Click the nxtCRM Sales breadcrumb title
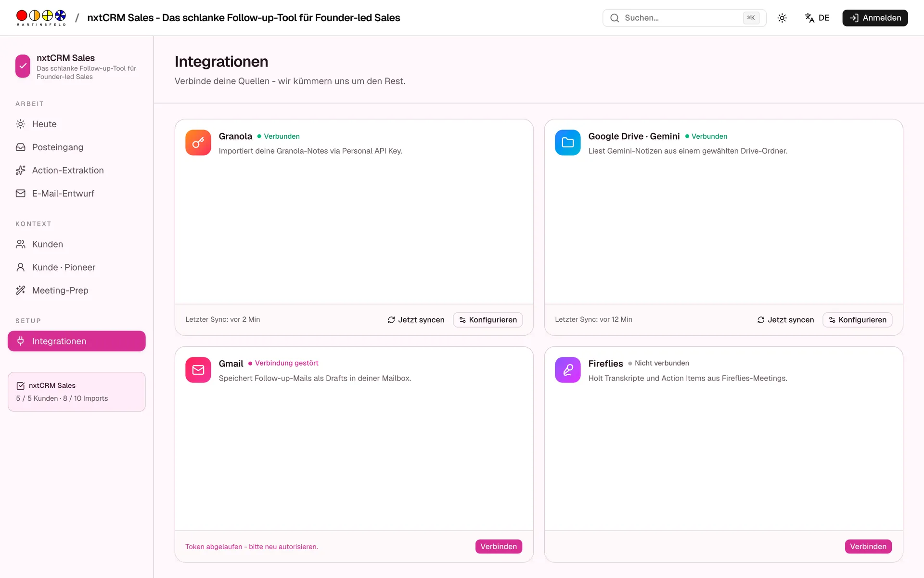The height and width of the screenshot is (578, 924). (x=244, y=18)
